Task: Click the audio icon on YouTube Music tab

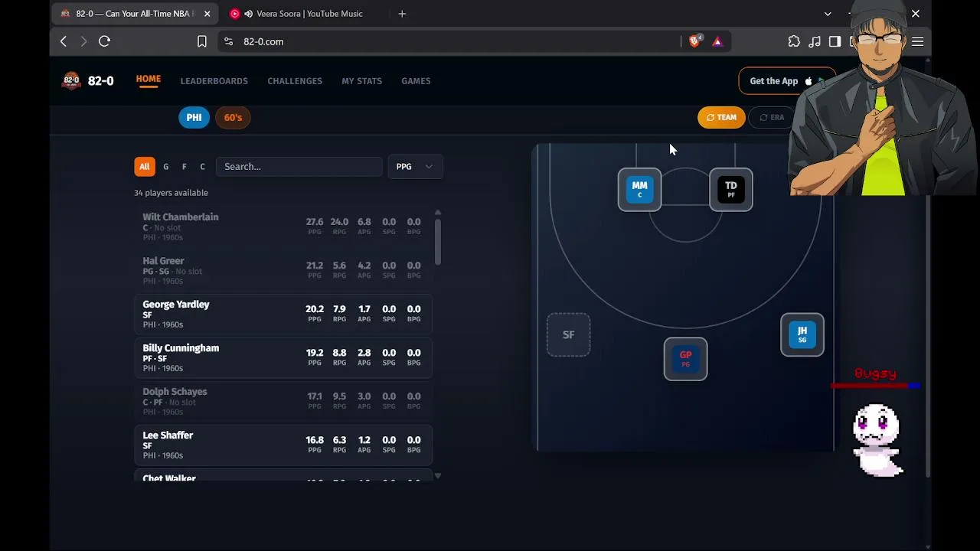Action: 248,14
